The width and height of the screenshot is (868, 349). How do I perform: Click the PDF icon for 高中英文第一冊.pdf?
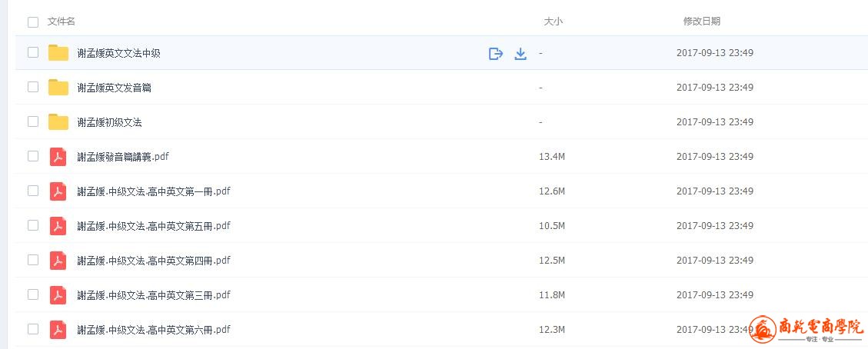pyautogui.click(x=58, y=191)
